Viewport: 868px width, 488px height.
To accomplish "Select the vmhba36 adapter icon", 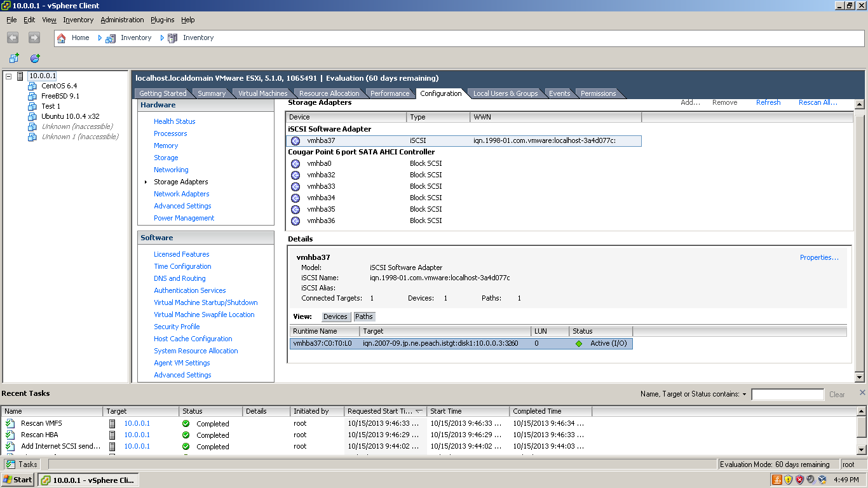I will (x=295, y=221).
